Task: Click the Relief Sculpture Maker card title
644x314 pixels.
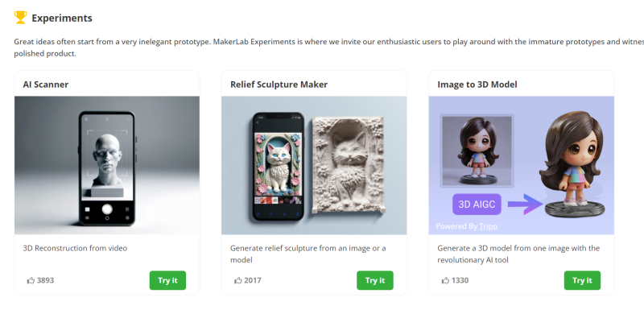Action: click(x=279, y=85)
